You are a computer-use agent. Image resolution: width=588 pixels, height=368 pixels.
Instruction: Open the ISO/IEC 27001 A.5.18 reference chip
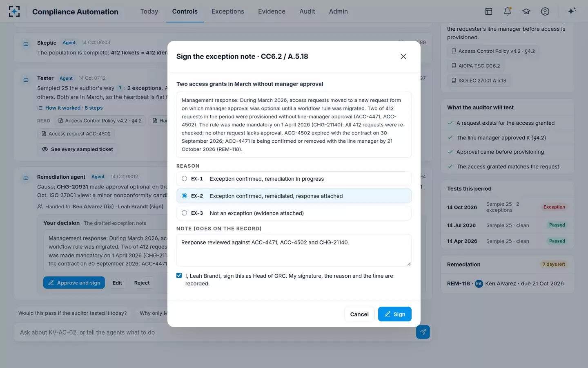pos(479,81)
